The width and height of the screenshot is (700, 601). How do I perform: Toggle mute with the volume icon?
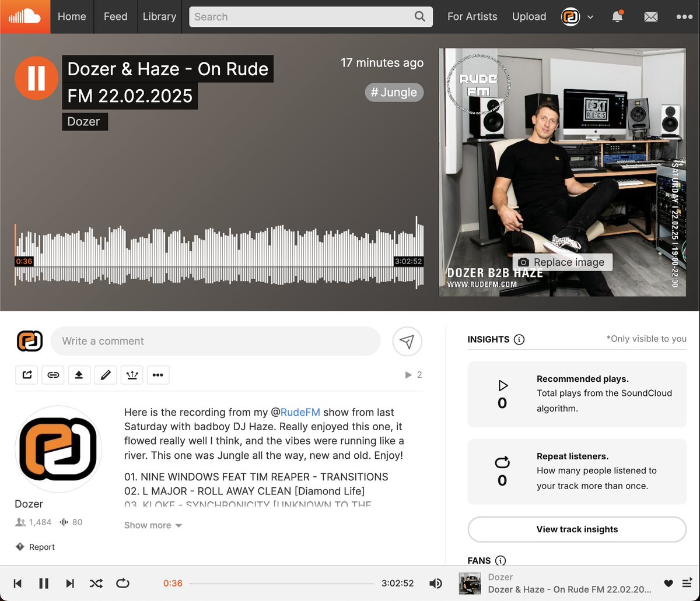(435, 584)
